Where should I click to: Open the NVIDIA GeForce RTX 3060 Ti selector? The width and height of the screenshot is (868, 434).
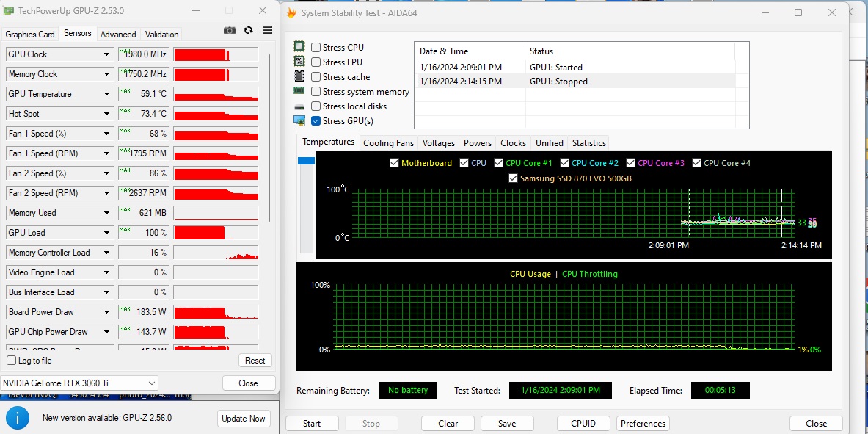click(x=79, y=383)
